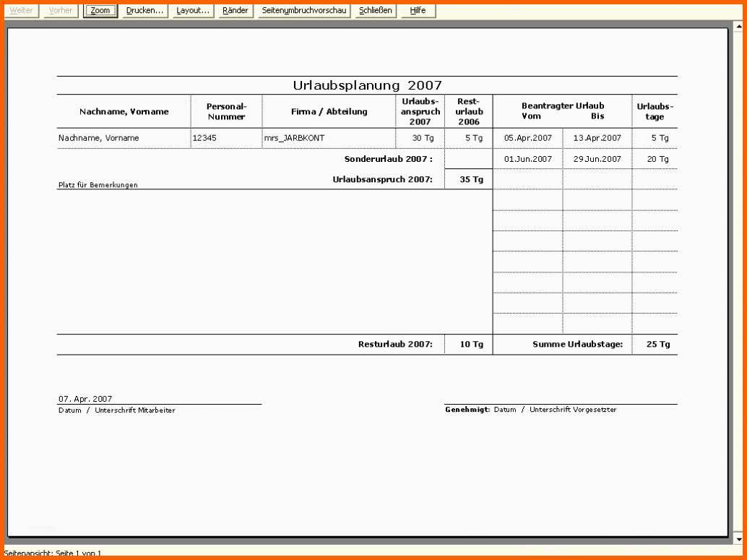
Task: Click the end date 29.Jun.2007
Action: coord(597,159)
